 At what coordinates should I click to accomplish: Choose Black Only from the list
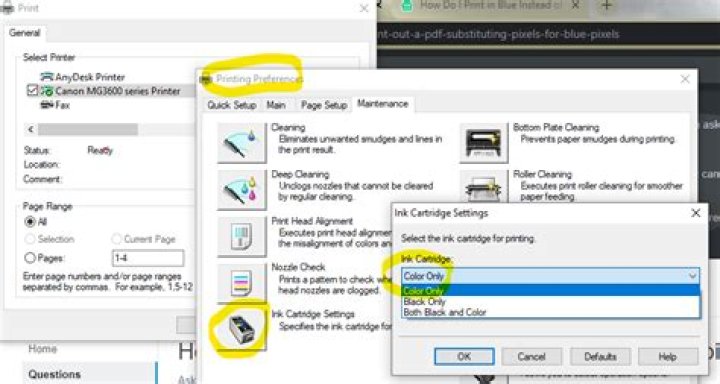[551, 302]
